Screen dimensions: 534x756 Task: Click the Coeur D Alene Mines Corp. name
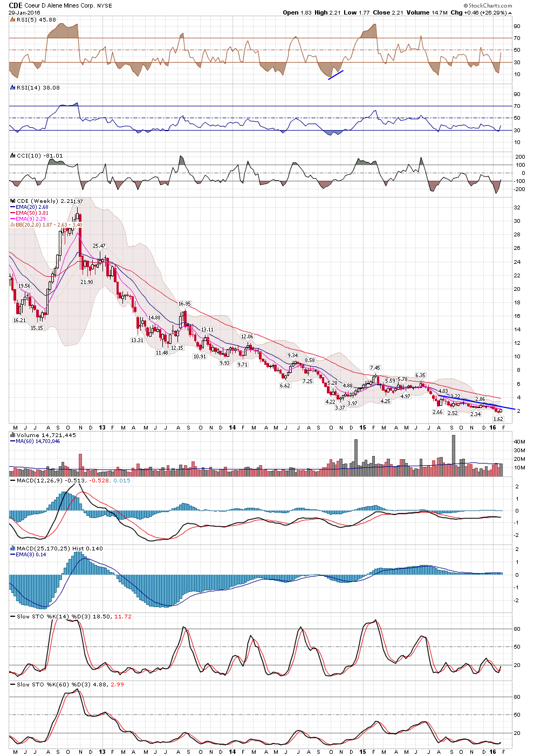tap(60, 6)
